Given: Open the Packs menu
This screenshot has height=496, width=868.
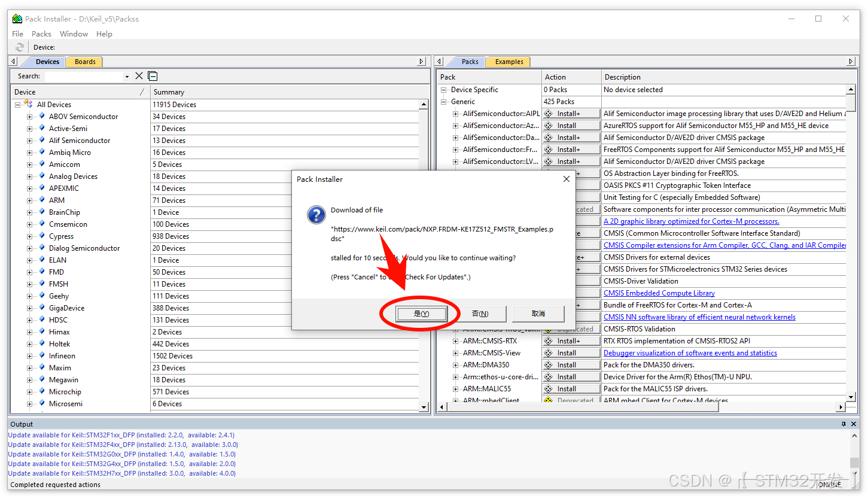Looking at the screenshot, I should [x=41, y=34].
